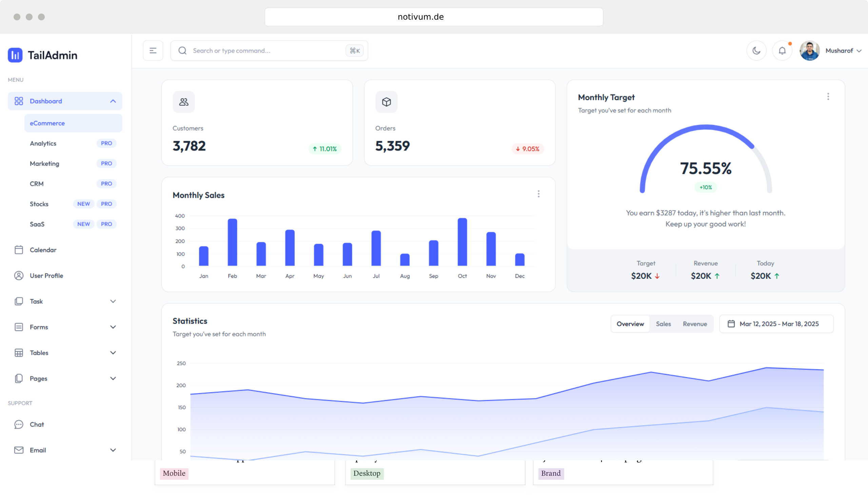Click the Calendar sidebar icon
Screen dimensions: 868x495
click(19, 250)
